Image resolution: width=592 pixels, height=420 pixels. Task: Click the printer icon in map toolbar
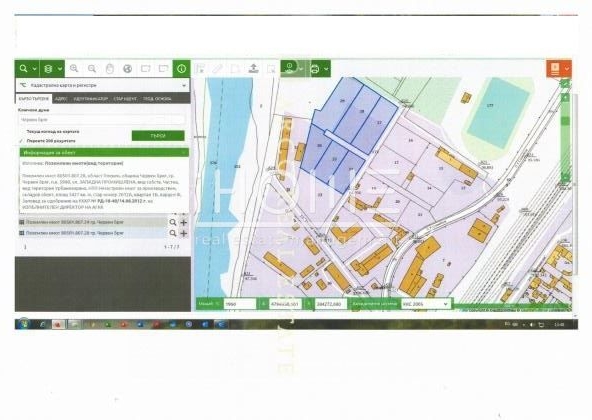point(314,69)
